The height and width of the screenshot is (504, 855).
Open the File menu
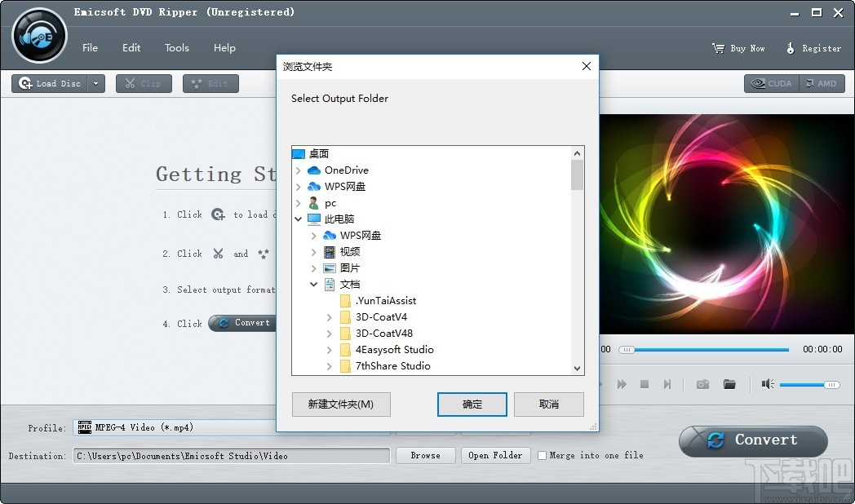point(90,47)
